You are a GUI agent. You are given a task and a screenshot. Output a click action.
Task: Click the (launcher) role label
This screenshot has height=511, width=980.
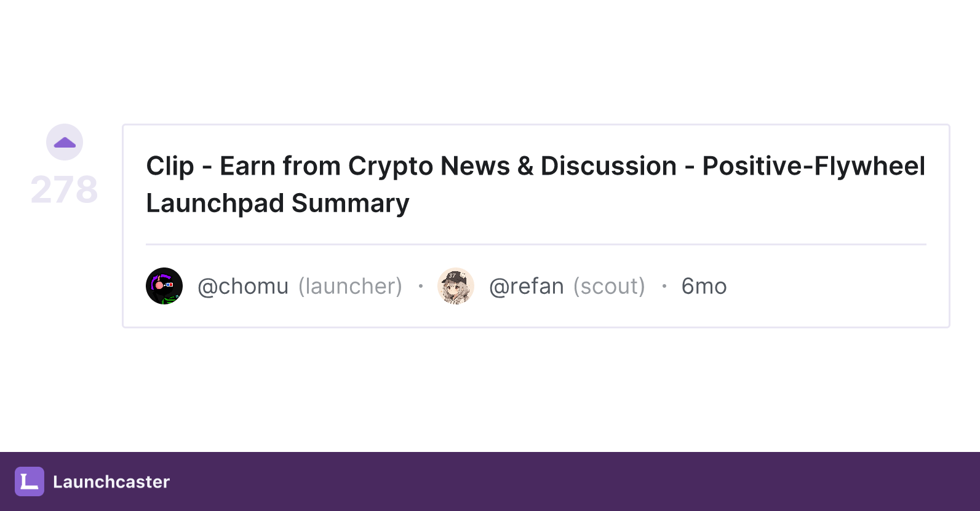point(350,287)
